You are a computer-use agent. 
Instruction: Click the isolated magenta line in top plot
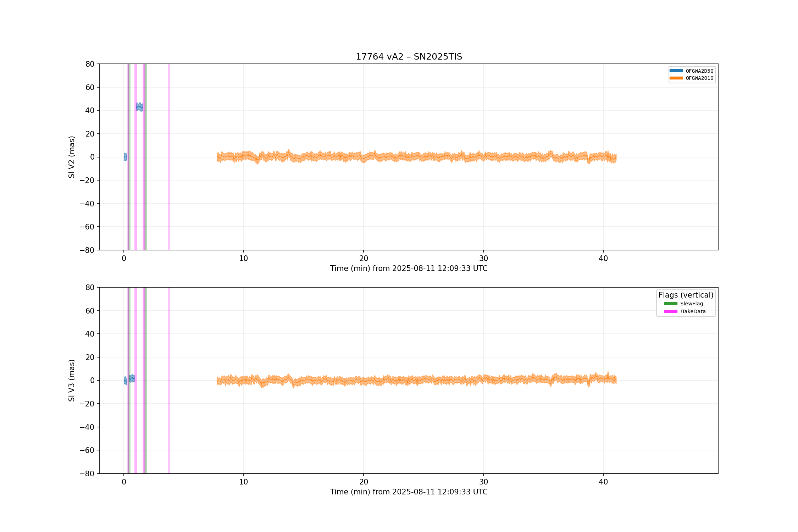pyautogui.click(x=169, y=157)
